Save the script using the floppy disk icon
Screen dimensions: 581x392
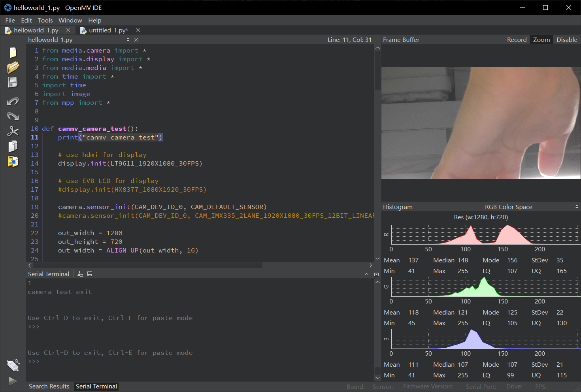coord(13,82)
